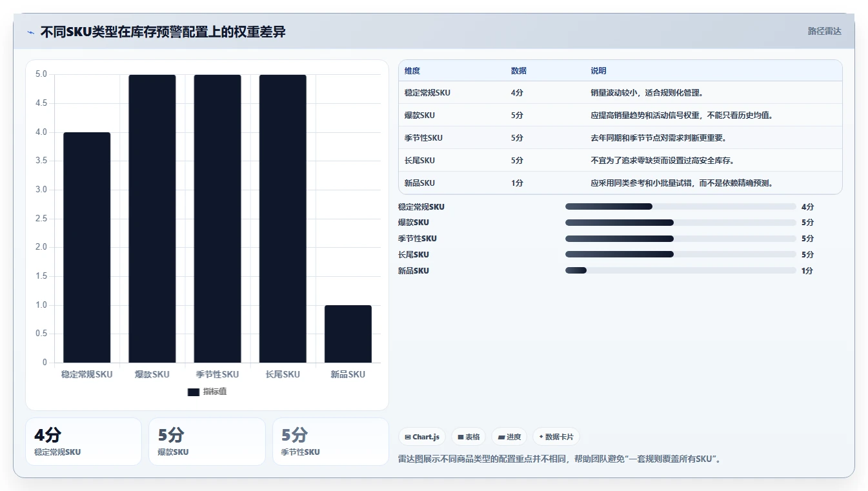The height and width of the screenshot is (491, 868).
Task: Click the 进度 chip
Action: [509, 437]
